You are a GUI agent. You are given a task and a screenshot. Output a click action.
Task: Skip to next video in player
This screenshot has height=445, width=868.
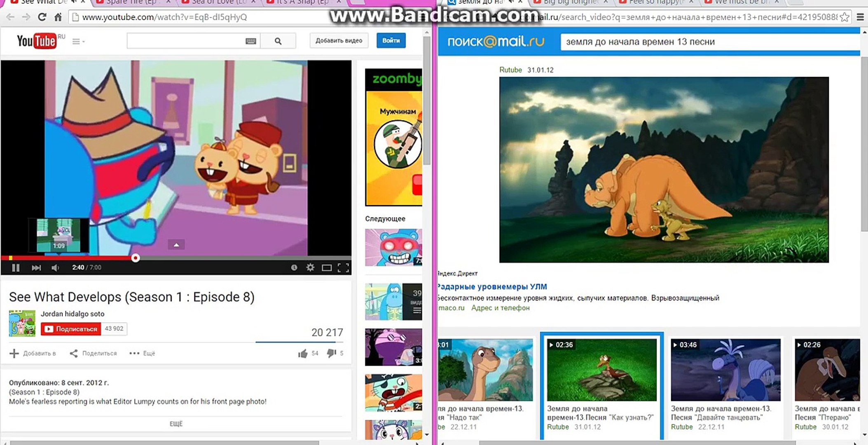click(x=36, y=268)
